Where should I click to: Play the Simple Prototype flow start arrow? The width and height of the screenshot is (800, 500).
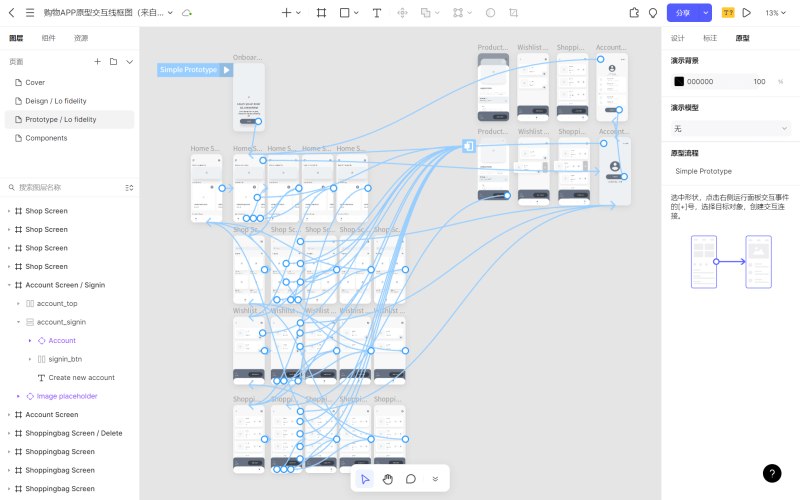coord(227,69)
